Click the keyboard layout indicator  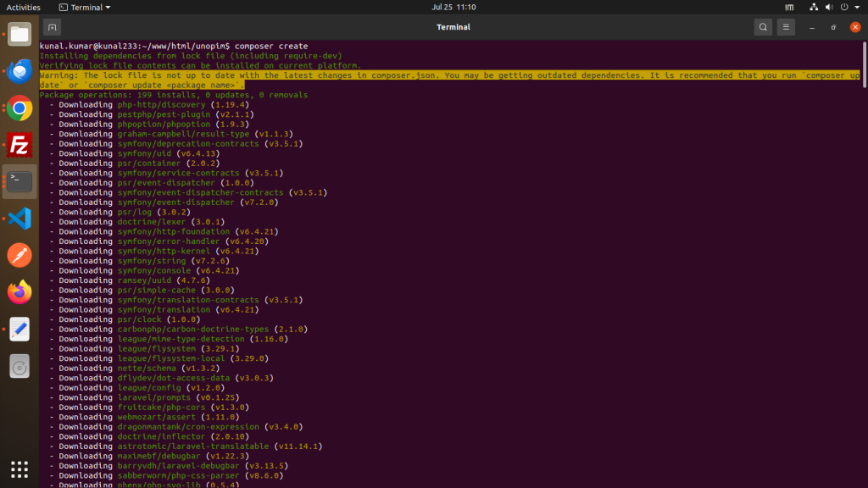point(789,7)
